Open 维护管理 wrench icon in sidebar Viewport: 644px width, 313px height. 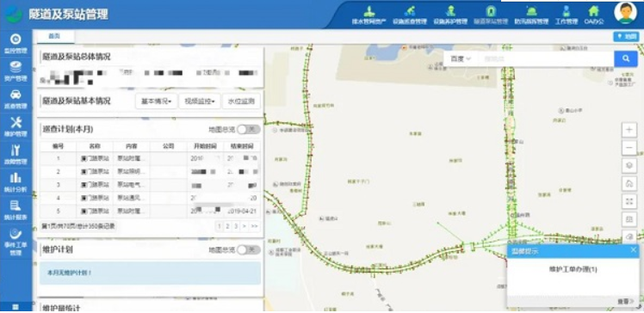[15, 126]
